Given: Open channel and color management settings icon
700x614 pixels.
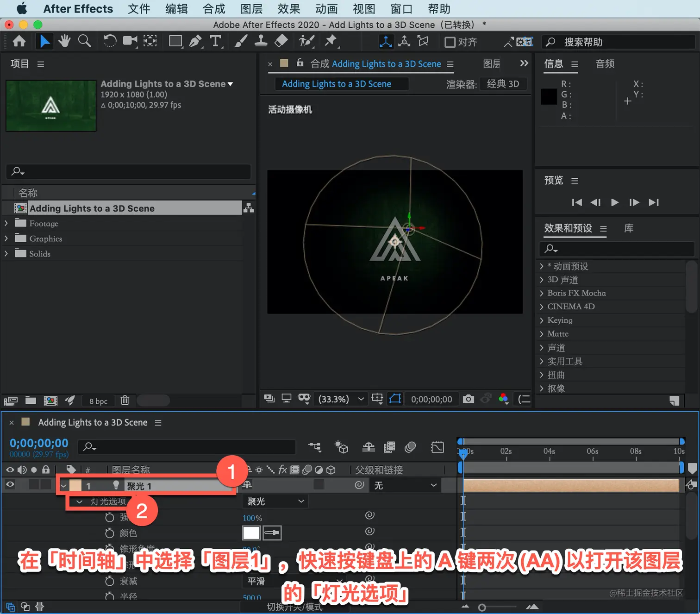Looking at the screenshot, I should pos(504,399).
